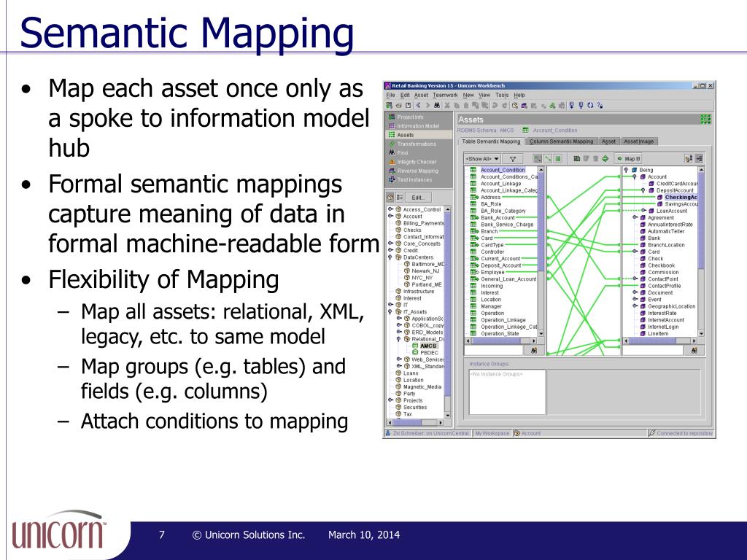The height and width of the screenshot is (560, 747).
Task: Click the package tree horizontal scrollbar thumb
Action: pos(408,422)
